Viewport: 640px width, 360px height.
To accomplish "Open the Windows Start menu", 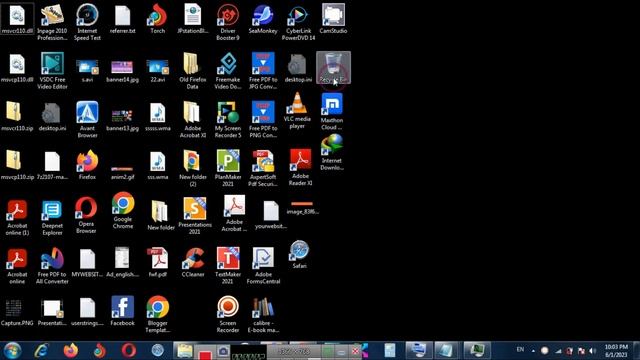I will [x=12, y=351].
